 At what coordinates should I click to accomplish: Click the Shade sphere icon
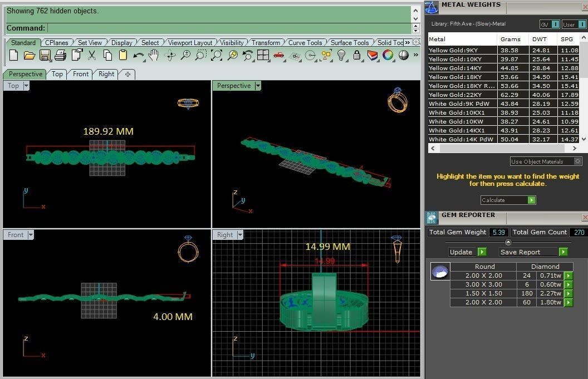pos(404,56)
